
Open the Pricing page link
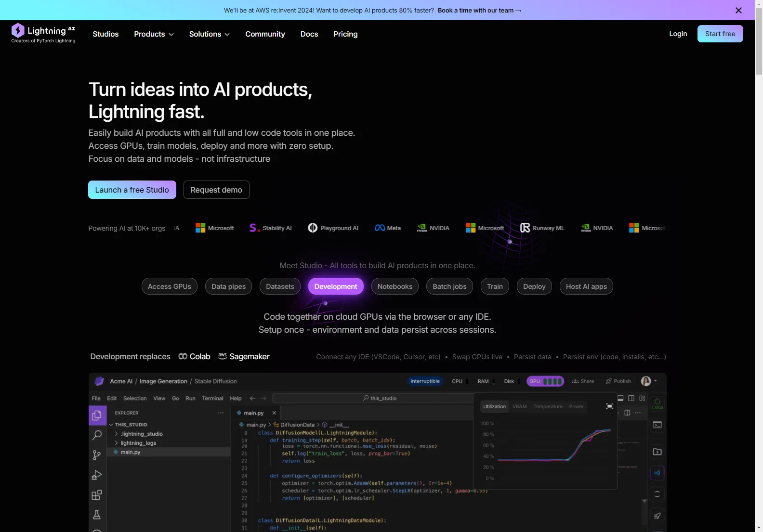[345, 34]
